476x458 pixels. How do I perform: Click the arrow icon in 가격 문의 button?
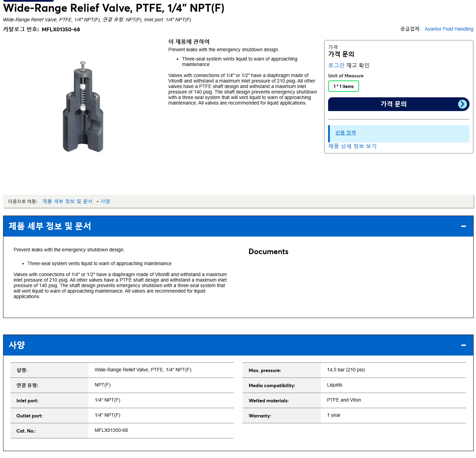pos(463,104)
